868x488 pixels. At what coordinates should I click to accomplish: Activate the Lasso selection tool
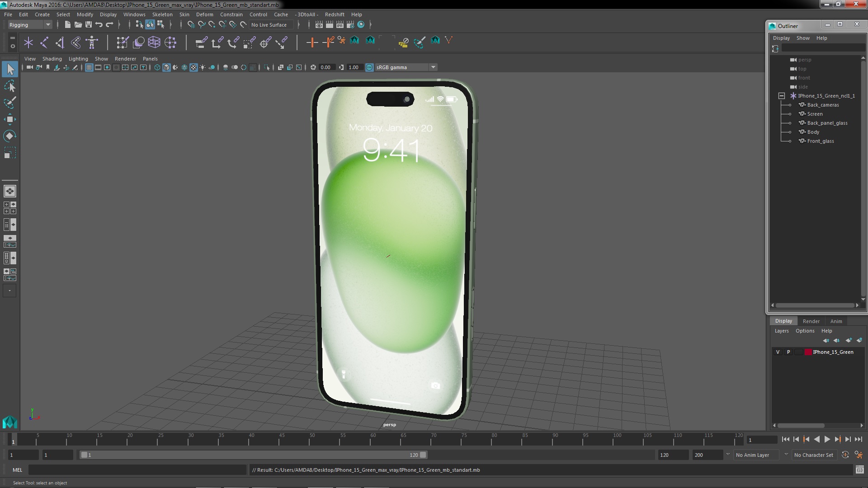[10, 86]
